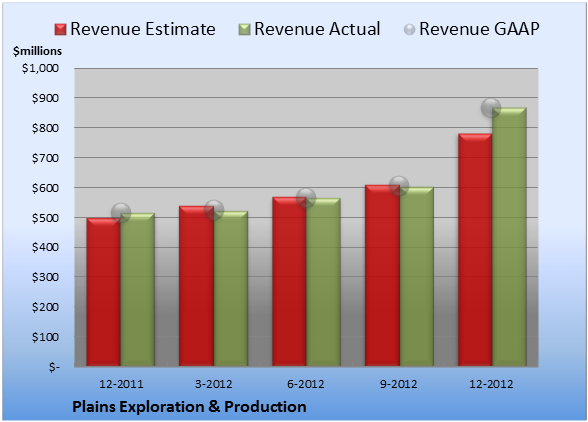The image size is (588, 422).
Task: Click the GAAP marker above 9-2012
Action: point(399,185)
